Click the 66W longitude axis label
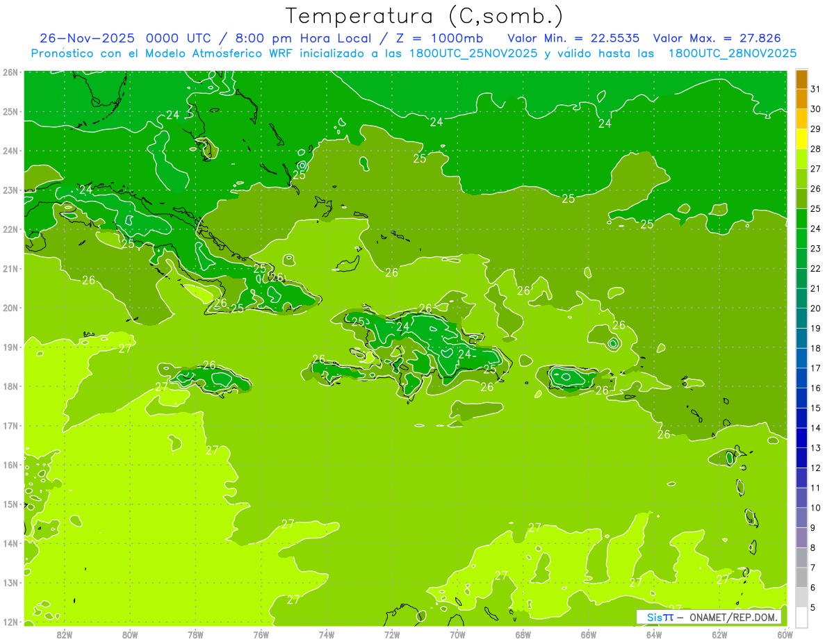This screenshot has height=644, width=834. pos(589,634)
